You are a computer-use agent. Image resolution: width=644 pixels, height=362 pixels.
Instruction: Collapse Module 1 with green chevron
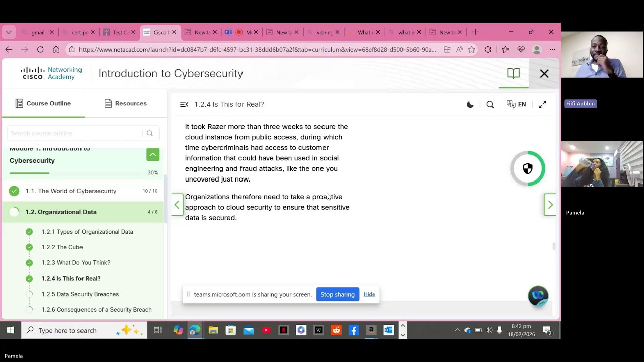pyautogui.click(x=153, y=154)
